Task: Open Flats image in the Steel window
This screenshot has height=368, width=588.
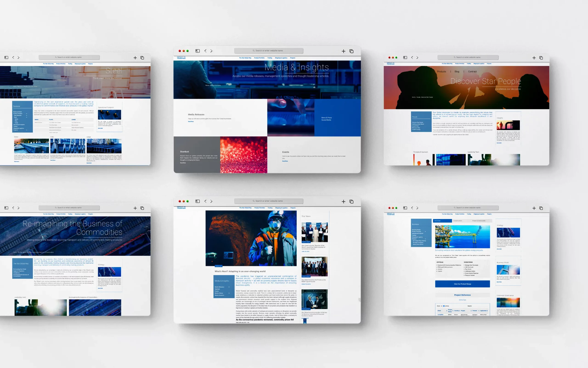Action: pos(68,146)
